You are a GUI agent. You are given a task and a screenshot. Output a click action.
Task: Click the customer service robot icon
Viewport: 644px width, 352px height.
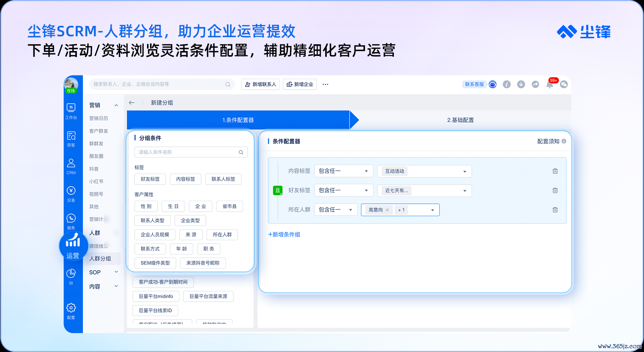coord(492,84)
